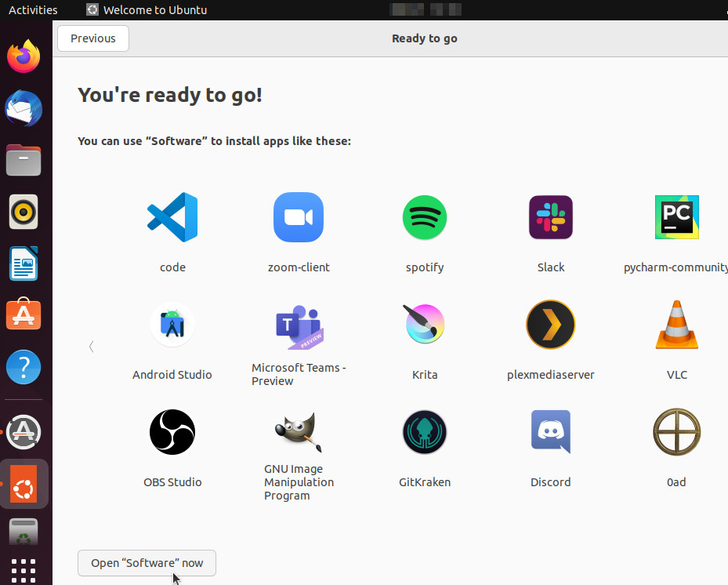Viewport: 728px width, 585px height.
Task: Click the "plexmediaserver" label
Action: click(x=551, y=375)
